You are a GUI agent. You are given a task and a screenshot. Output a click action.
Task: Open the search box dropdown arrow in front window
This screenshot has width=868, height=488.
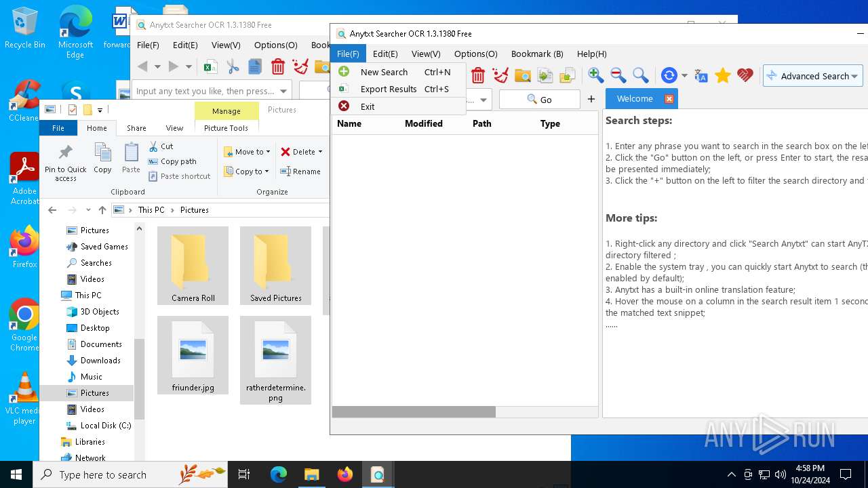(x=484, y=100)
